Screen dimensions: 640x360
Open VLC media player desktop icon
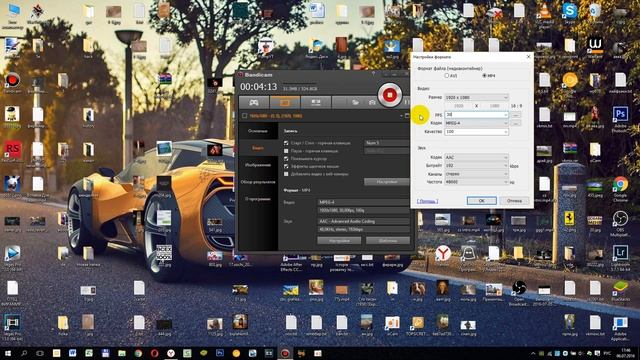click(x=544, y=11)
